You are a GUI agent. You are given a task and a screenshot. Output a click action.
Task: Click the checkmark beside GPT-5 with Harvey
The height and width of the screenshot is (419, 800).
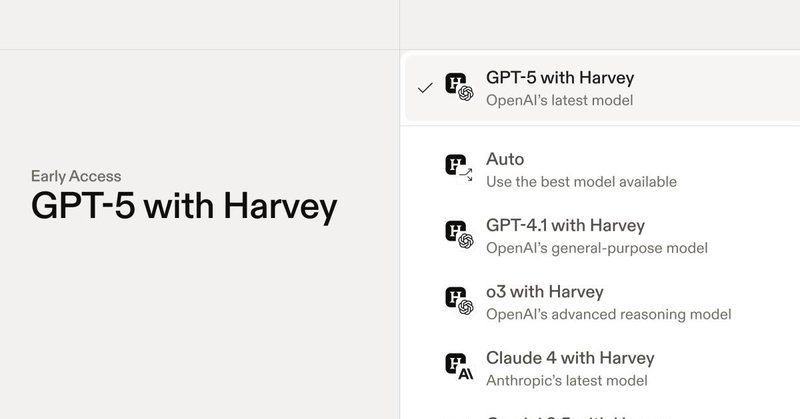(x=424, y=88)
